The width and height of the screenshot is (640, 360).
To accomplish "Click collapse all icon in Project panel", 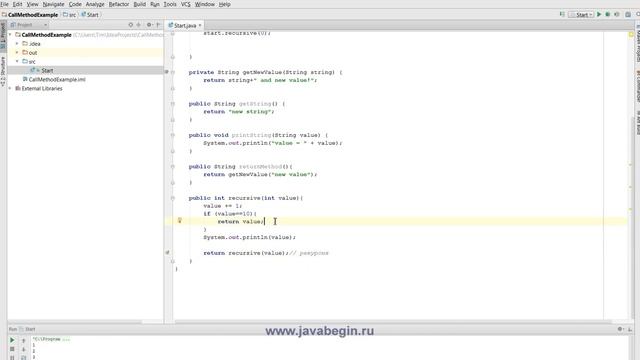I will pyautogui.click(x=139, y=25).
